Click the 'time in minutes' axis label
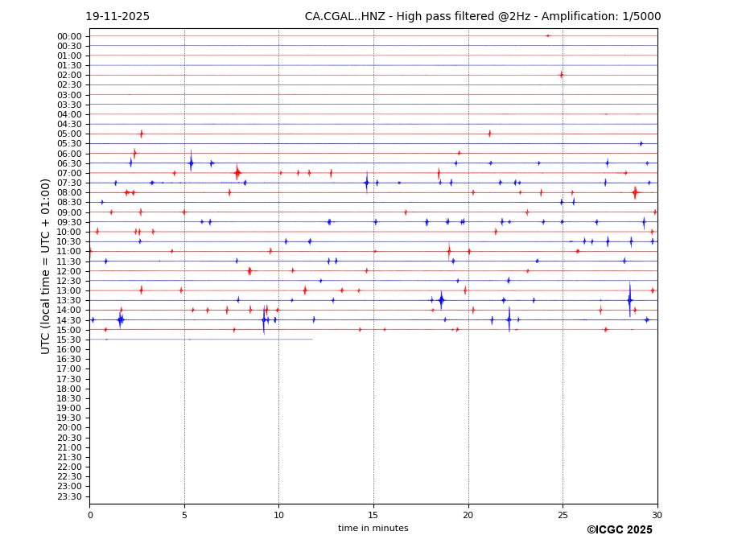Screen dimensions: 746x560 [x=373, y=529]
